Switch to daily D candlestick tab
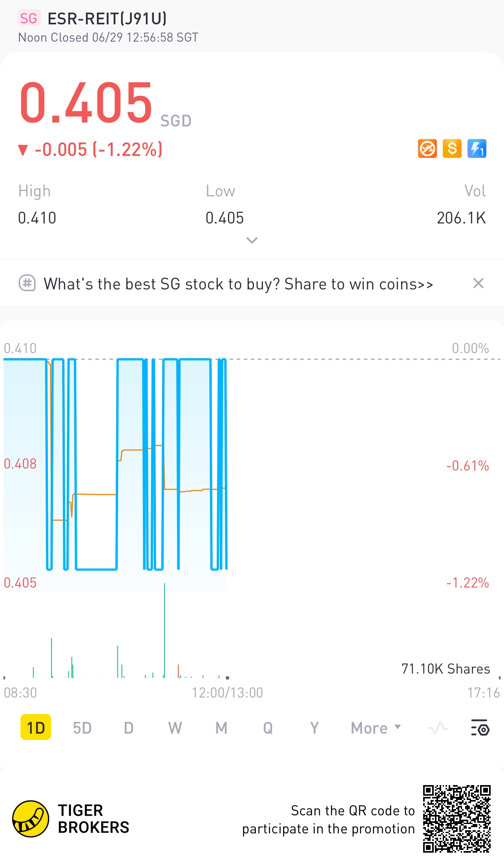 129,728
